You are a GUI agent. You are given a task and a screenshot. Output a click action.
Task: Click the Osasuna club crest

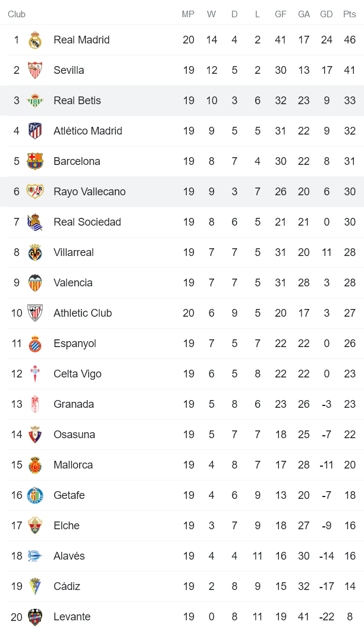(x=35, y=435)
